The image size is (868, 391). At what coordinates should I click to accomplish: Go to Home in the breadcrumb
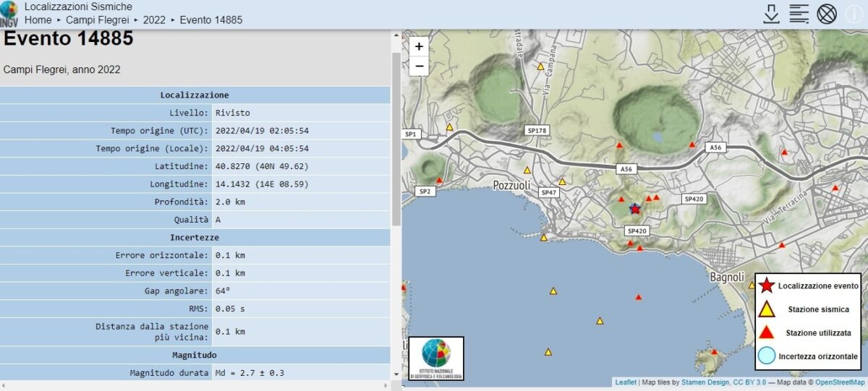(38, 20)
